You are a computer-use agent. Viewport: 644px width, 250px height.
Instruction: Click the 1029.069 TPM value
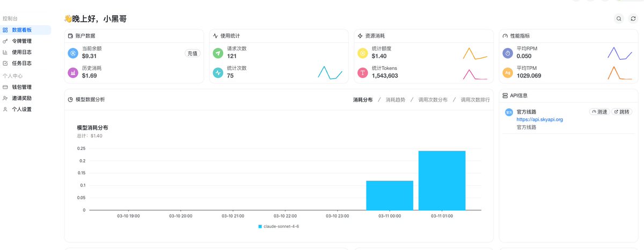click(x=529, y=76)
